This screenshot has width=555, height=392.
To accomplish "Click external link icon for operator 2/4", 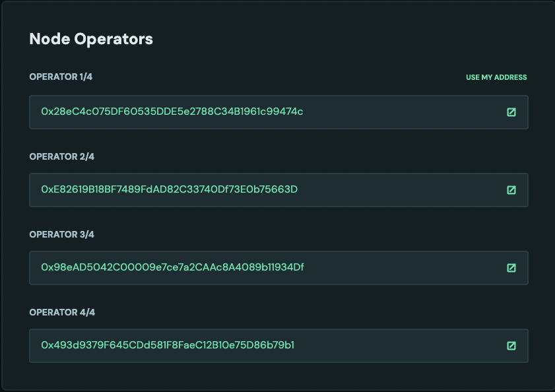I will [x=511, y=189].
